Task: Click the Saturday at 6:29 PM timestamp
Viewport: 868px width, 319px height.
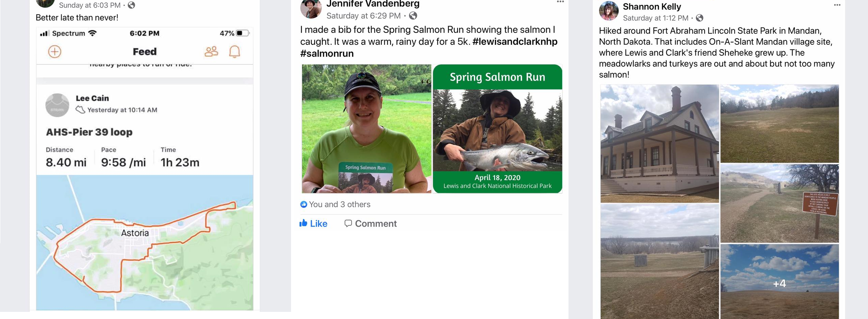Action: tap(363, 16)
